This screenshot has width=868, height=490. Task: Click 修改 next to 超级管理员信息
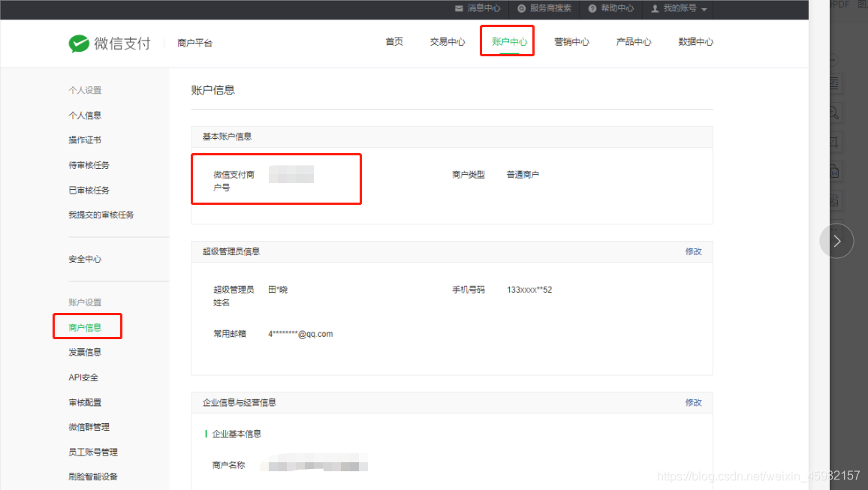click(693, 251)
